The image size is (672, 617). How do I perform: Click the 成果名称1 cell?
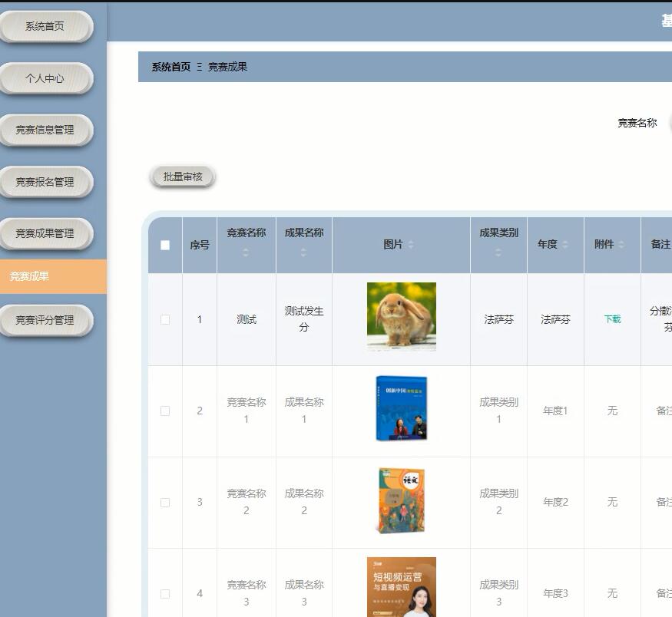304,411
